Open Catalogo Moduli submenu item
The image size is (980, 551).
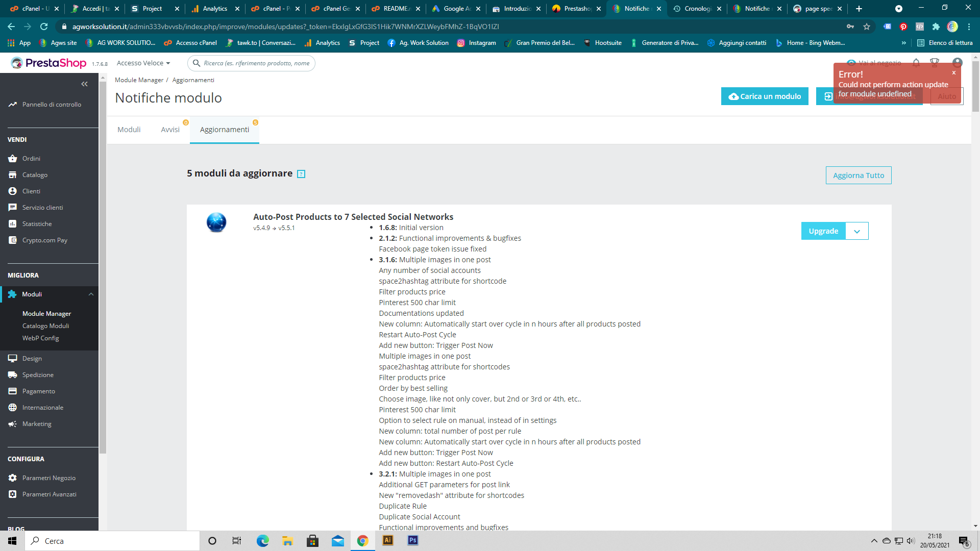point(45,326)
